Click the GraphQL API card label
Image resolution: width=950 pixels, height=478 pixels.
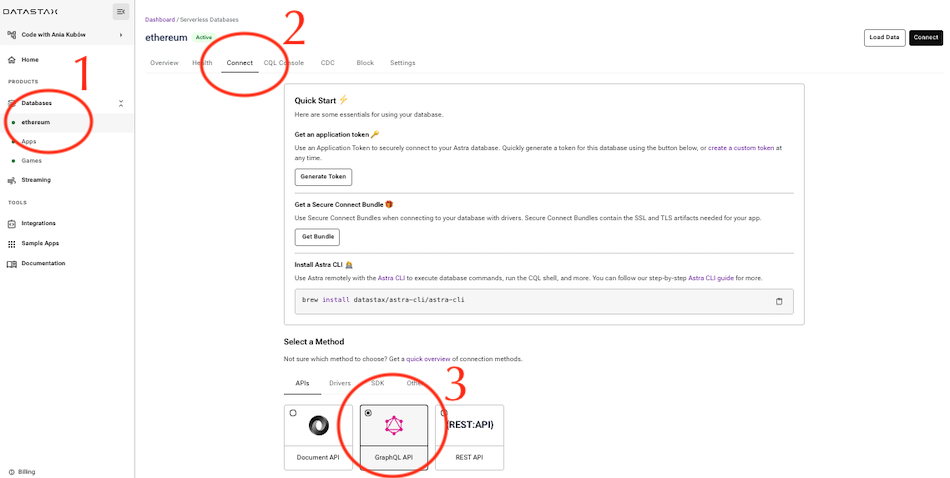[x=394, y=457]
